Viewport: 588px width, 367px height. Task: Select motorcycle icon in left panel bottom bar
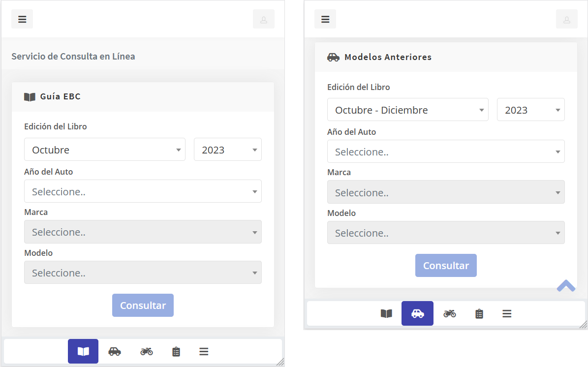coord(147,351)
